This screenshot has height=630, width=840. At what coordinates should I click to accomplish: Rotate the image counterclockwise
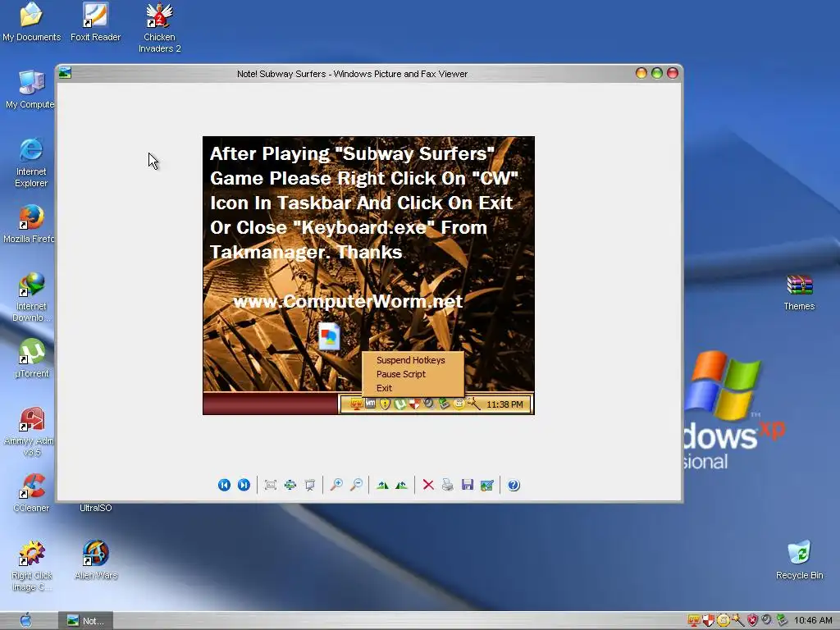[x=402, y=485]
